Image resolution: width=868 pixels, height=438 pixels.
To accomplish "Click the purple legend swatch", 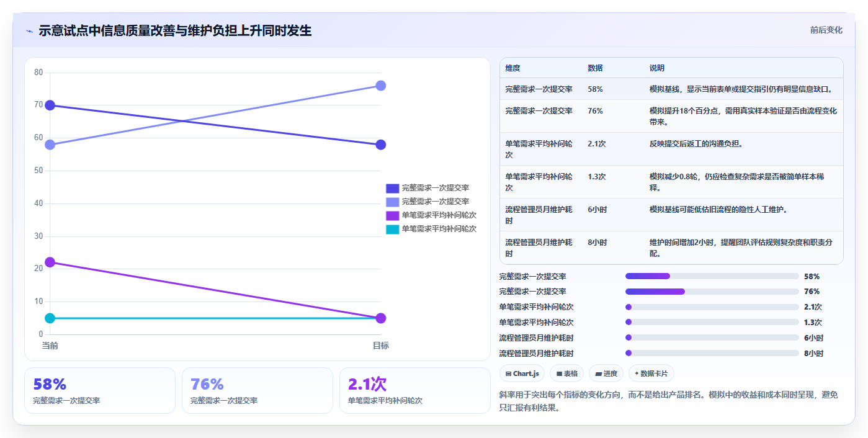I will tap(392, 215).
